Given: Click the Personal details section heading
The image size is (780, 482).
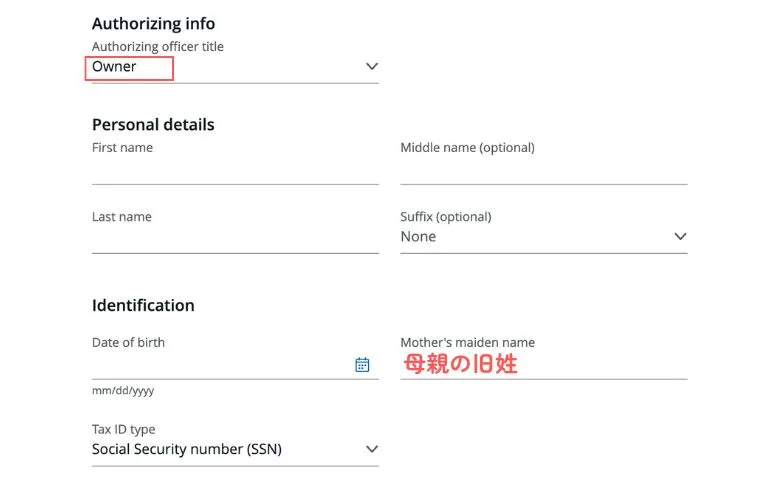Looking at the screenshot, I should pos(153,125).
